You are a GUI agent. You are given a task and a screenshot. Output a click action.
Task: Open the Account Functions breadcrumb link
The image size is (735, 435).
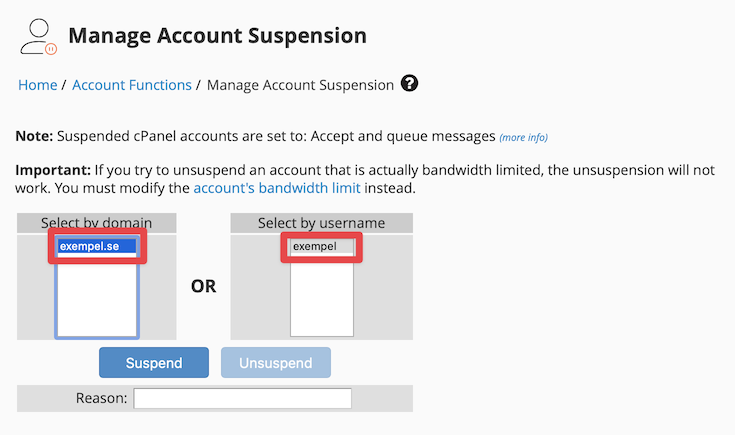click(x=132, y=85)
